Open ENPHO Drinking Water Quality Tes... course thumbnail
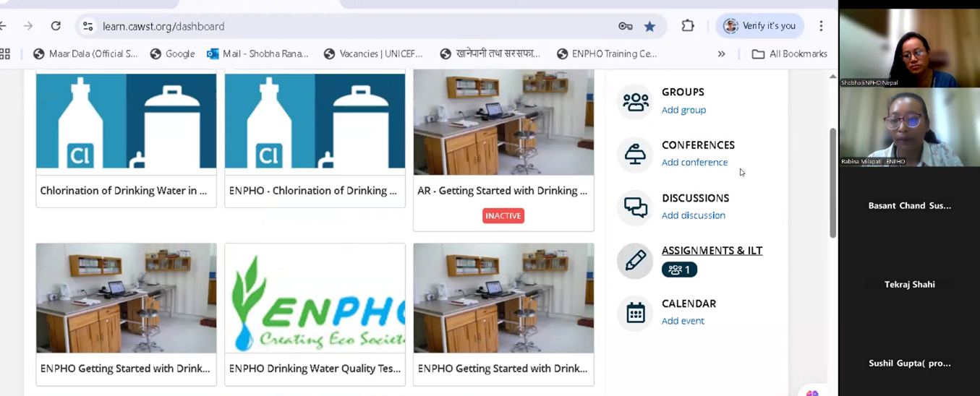Viewport: 980px width, 396px height. coord(315,298)
